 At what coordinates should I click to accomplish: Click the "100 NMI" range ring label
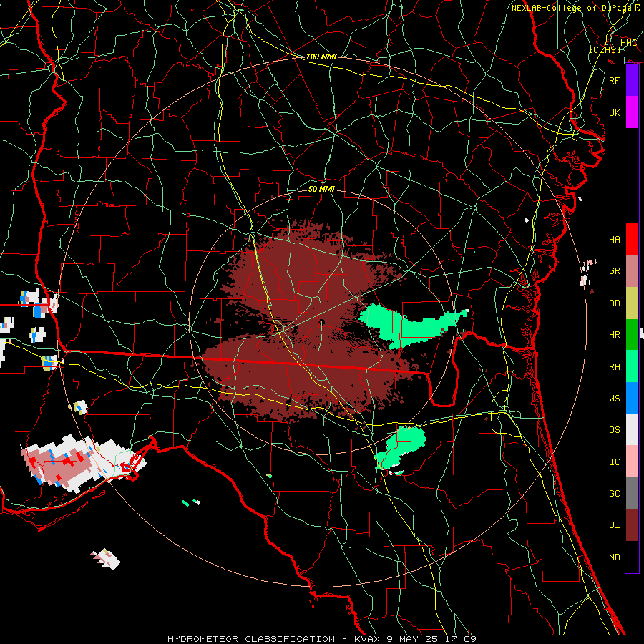pos(321,57)
